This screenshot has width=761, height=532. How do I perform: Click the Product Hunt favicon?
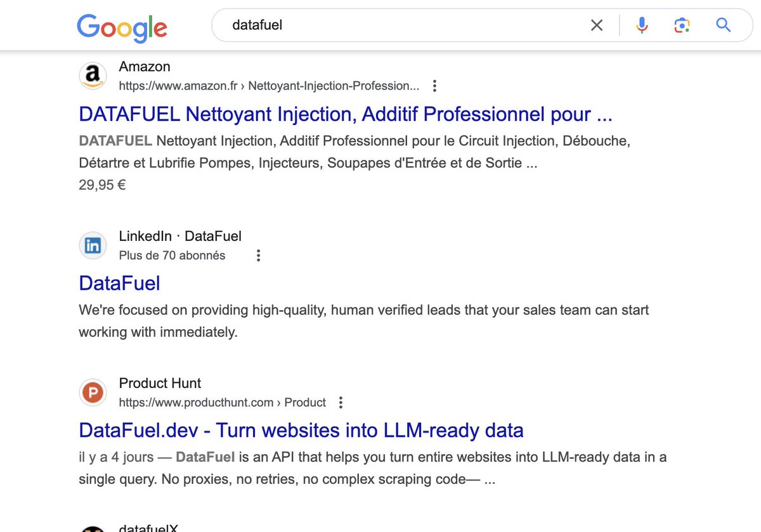[x=93, y=393]
